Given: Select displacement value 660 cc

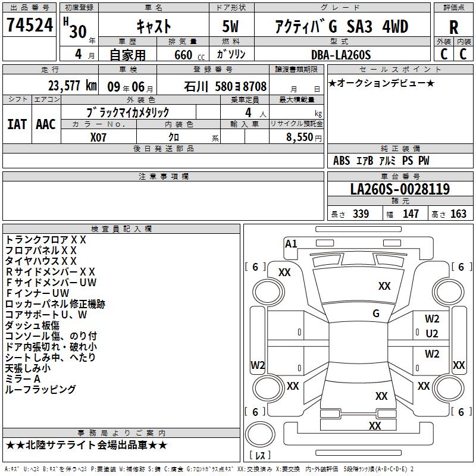Looking at the screenshot, I should pyautogui.click(x=189, y=55).
